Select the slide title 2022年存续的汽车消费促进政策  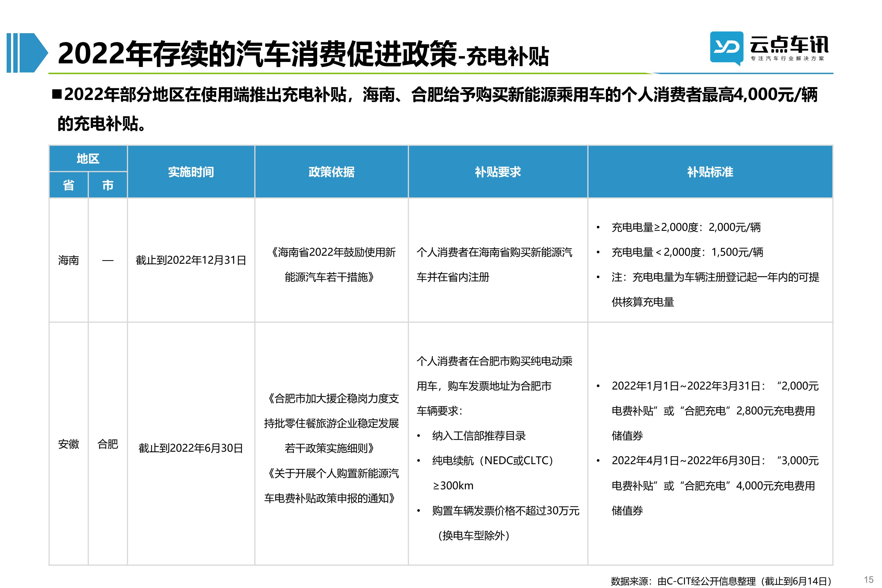coord(257,54)
